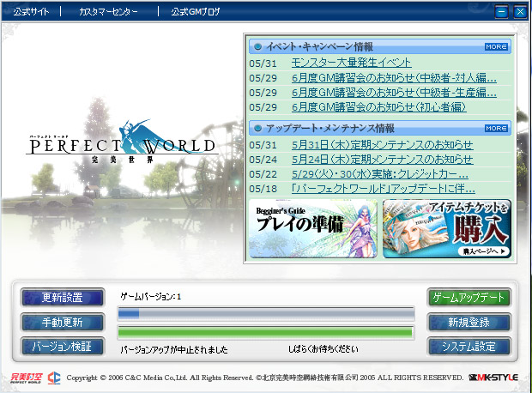Open 5月24日(木)定期メンテナンスのお知らせ link
532x393 pixels.
[x=382, y=159]
